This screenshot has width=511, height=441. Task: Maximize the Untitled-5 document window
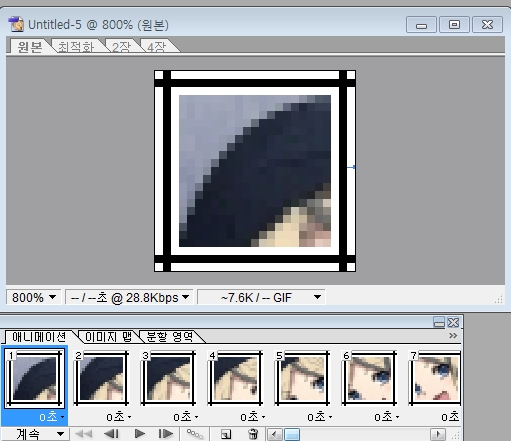click(454, 25)
